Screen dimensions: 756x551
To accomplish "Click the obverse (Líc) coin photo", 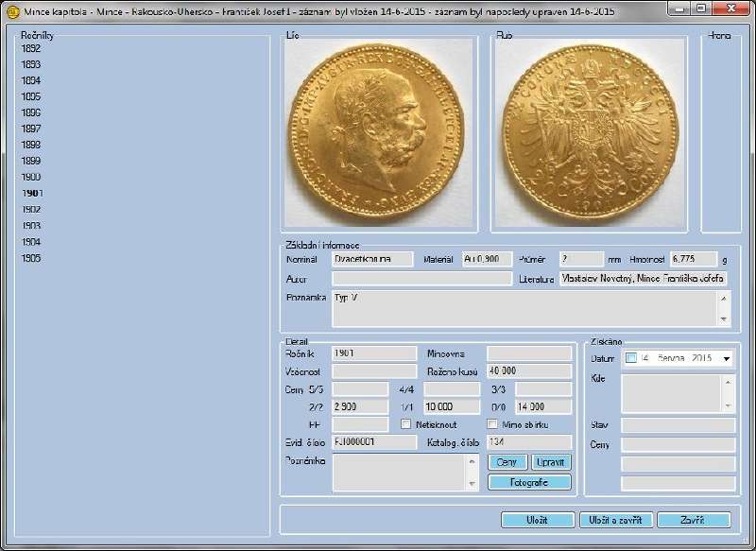I will (379, 132).
